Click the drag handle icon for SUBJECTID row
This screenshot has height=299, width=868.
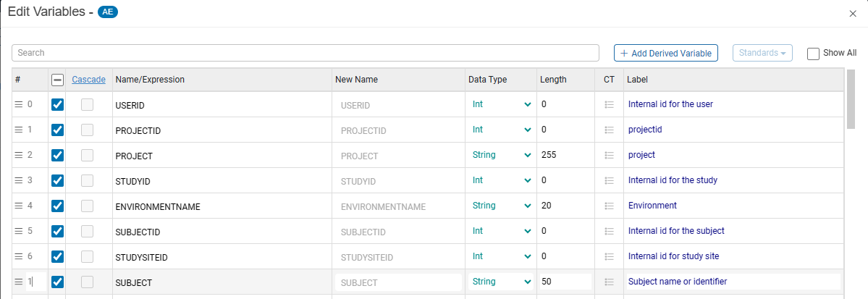coord(19,232)
